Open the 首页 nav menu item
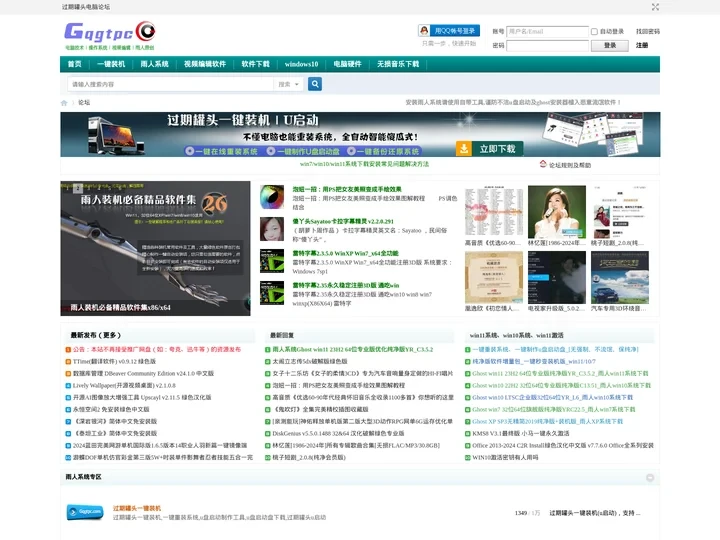The width and height of the screenshot is (720, 540). (x=74, y=64)
